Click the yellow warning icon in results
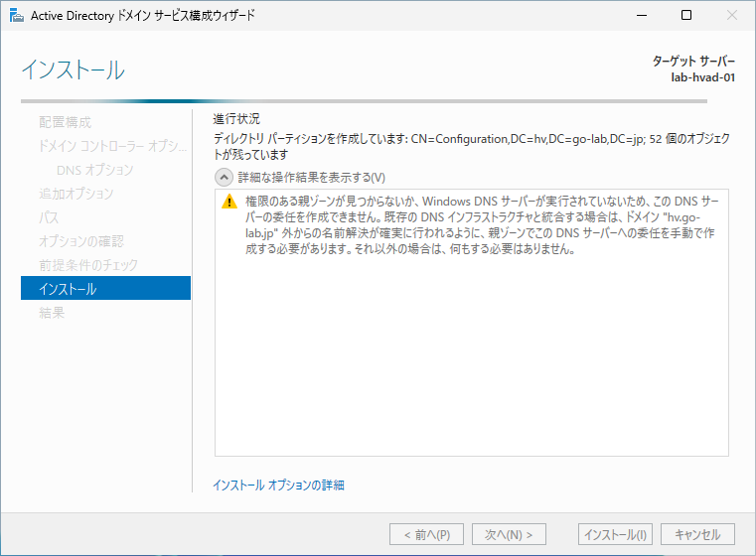The height and width of the screenshot is (556, 756). coord(229,202)
